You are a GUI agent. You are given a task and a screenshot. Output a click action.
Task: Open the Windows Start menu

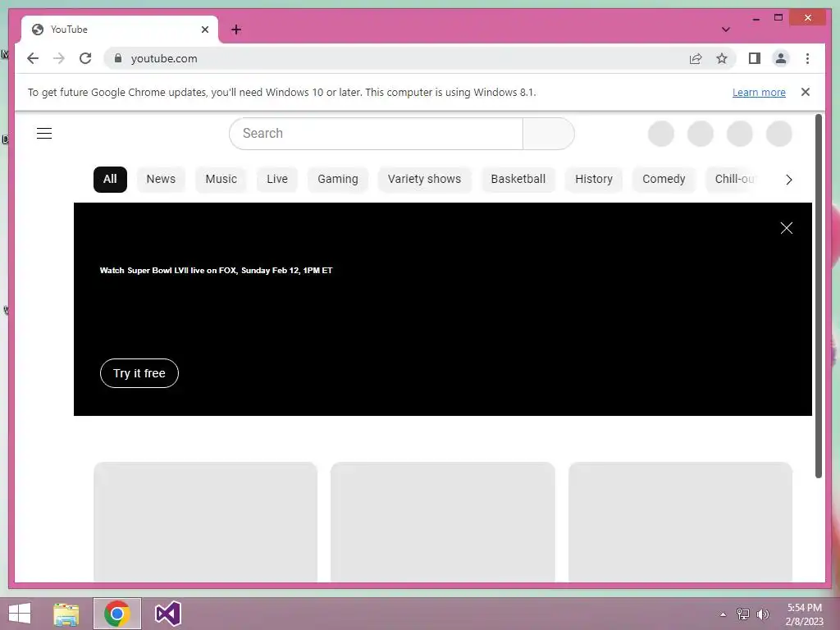coord(20,614)
